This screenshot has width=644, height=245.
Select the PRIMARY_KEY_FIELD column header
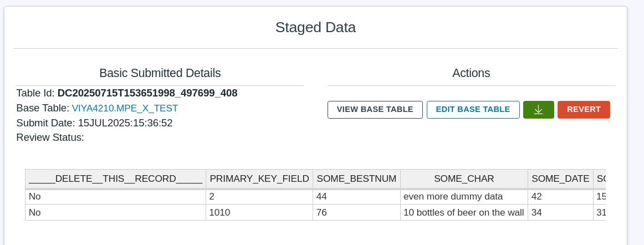coord(259,178)
